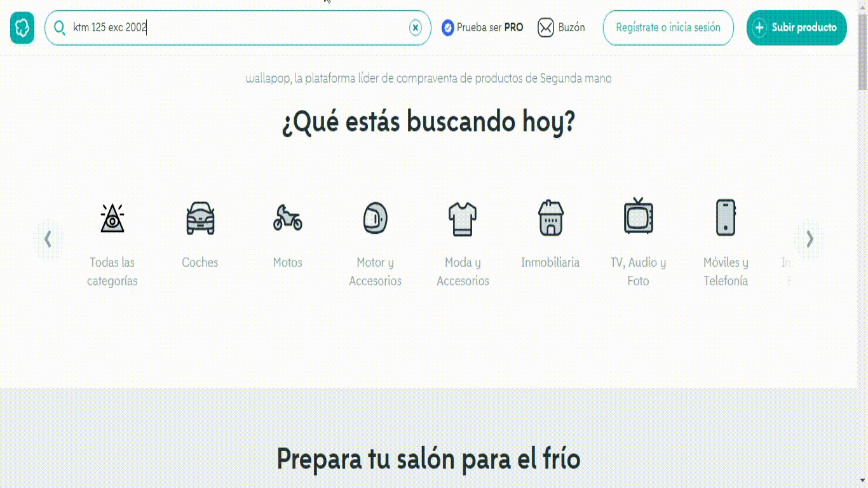Click the Wallapop logo home icon

[x=22, y=28]
